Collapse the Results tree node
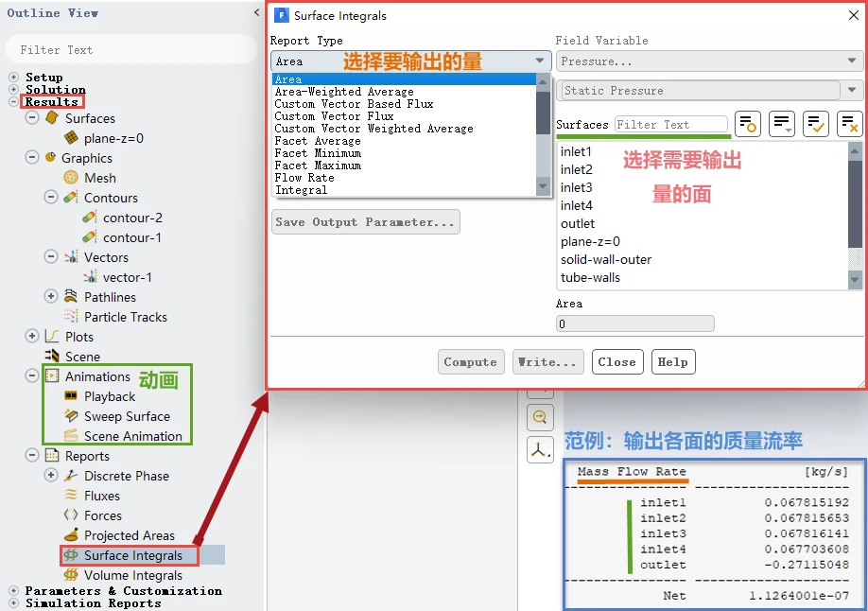 click(14, 101)
